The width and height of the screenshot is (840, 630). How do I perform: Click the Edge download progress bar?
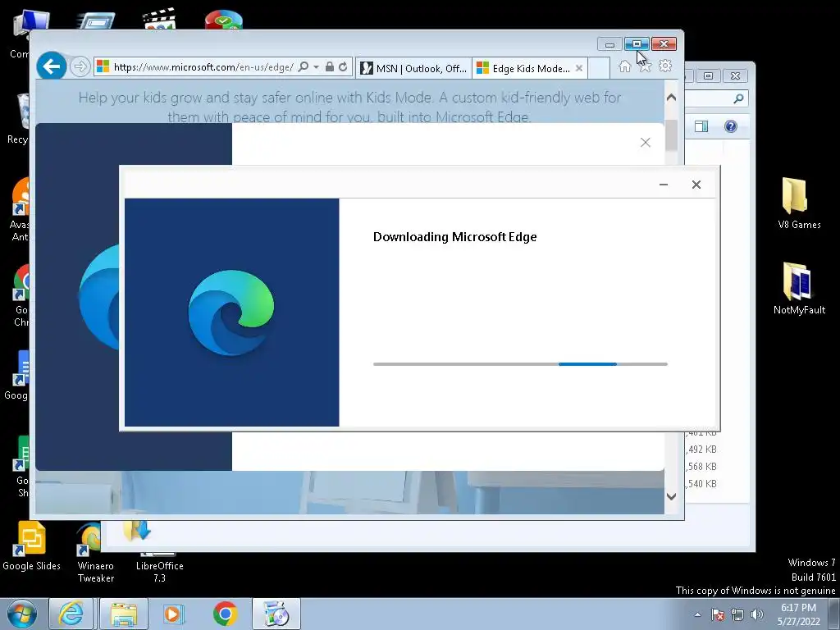[x=520, y=363]
